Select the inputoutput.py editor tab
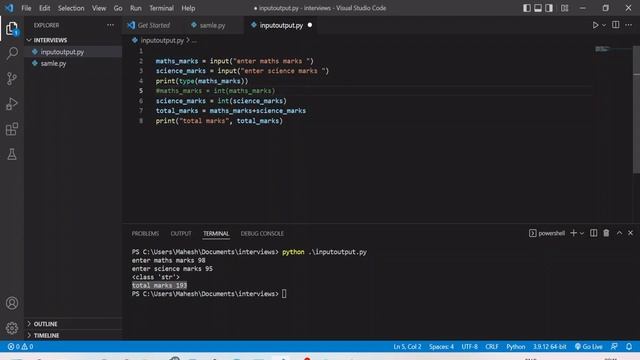The image size is (640, 360). point(281,25)
